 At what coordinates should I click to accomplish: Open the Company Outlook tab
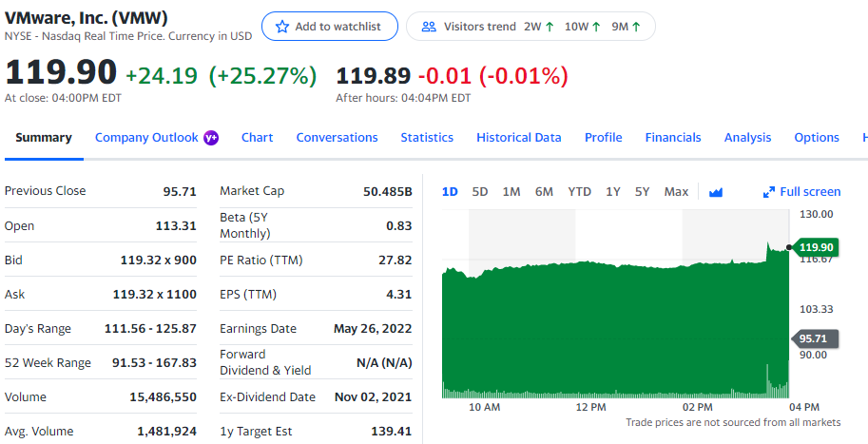[146, 138]
